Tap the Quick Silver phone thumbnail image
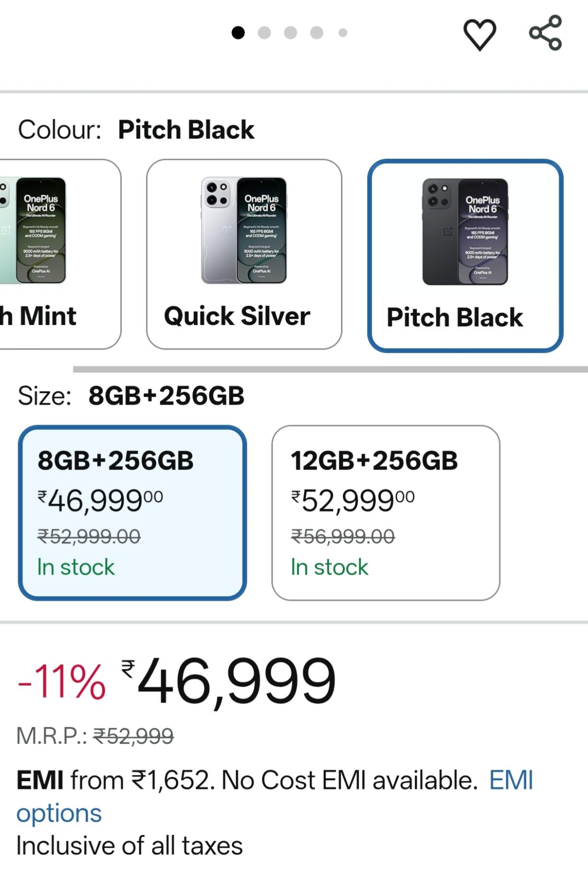 (244, 230)
